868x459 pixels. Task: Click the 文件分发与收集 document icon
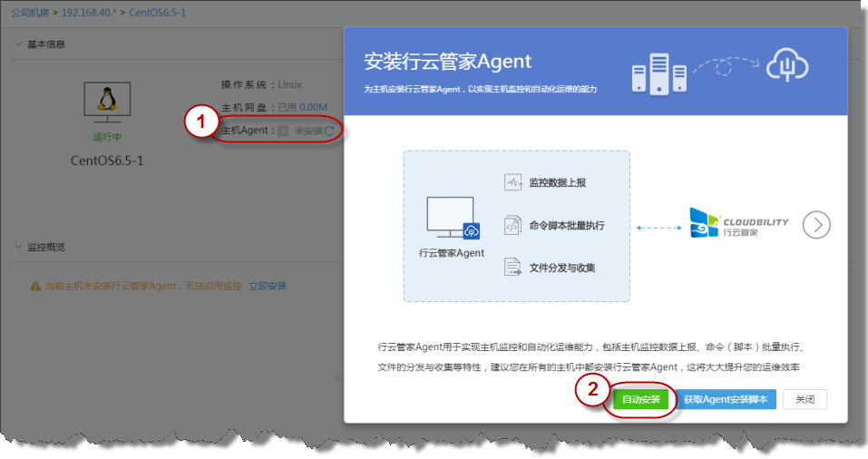click(x=513, y=268)
